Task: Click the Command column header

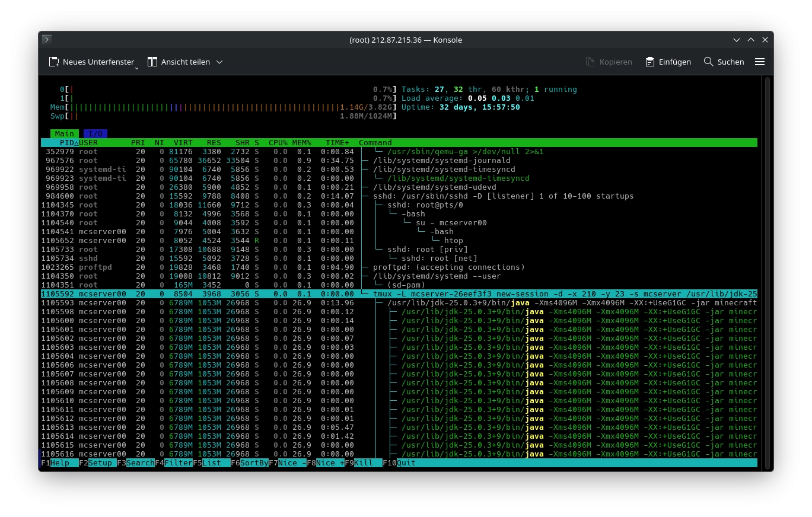Action: click(375, 143)
